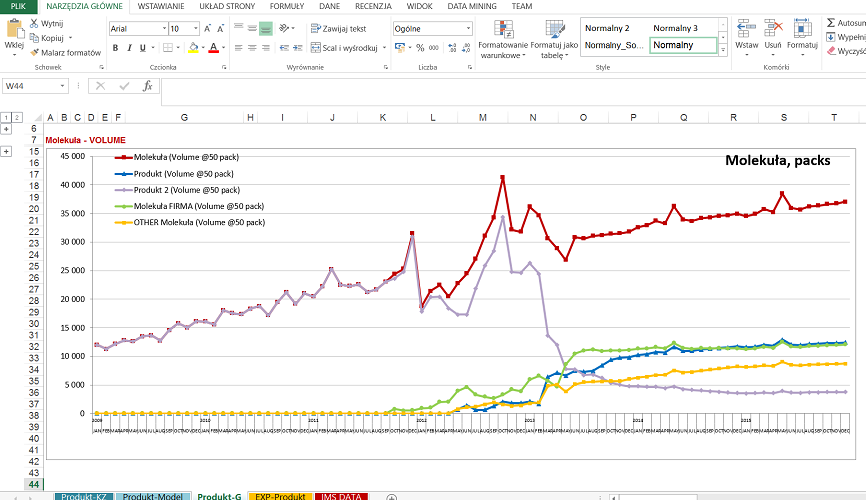Toggle bold formatting
The image size is (866, 500).
115,48
